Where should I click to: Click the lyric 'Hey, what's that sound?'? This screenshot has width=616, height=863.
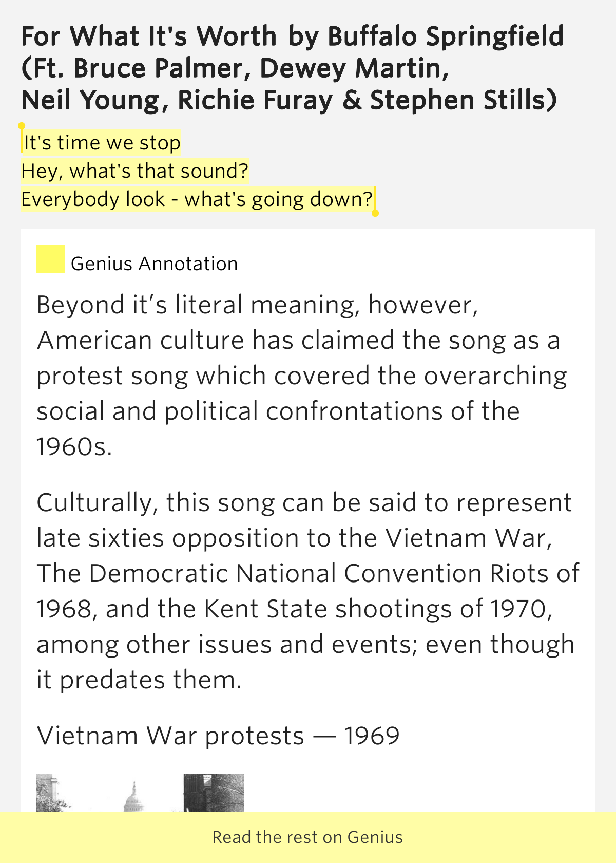(135, 171)
